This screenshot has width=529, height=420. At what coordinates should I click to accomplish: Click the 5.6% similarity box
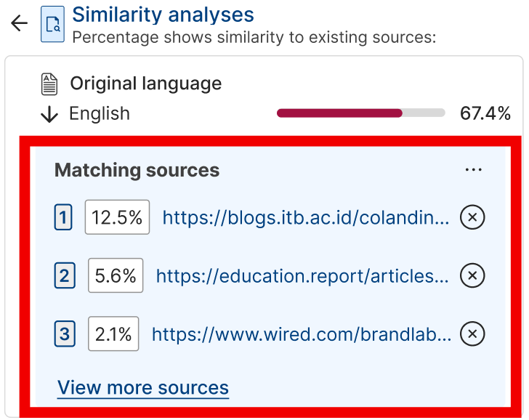click(116, 275)
